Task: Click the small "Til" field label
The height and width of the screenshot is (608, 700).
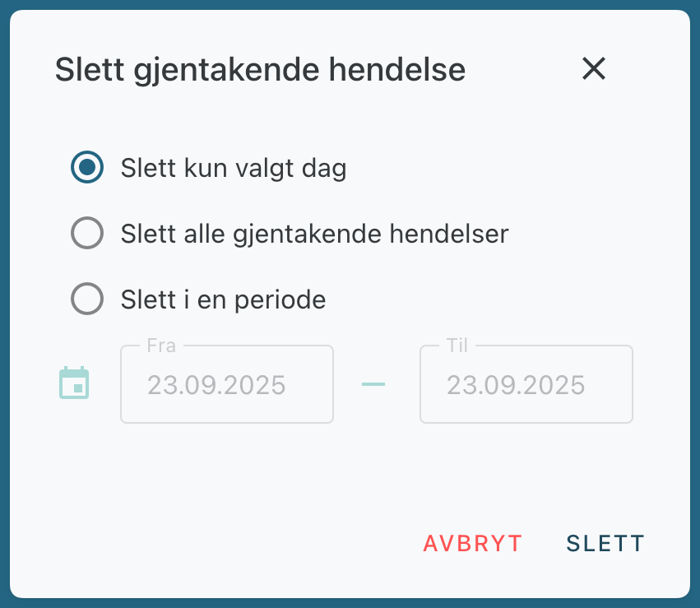Action: [457, 346]
